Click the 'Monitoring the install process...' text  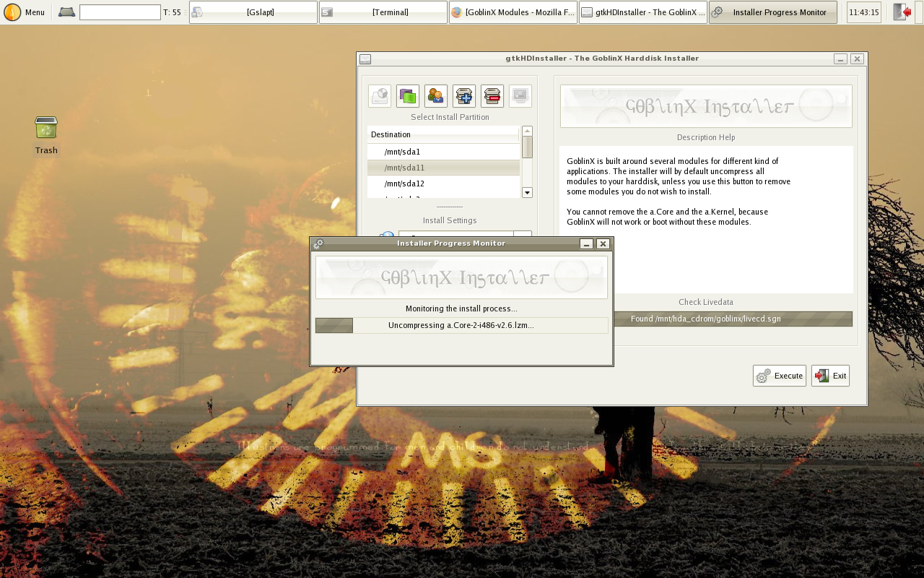pos(461,309)
